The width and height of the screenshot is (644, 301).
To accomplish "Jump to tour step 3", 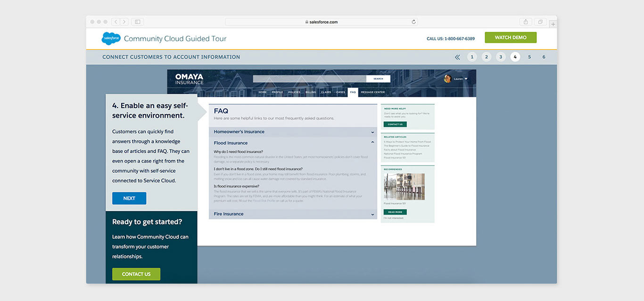I will point(501,57).
